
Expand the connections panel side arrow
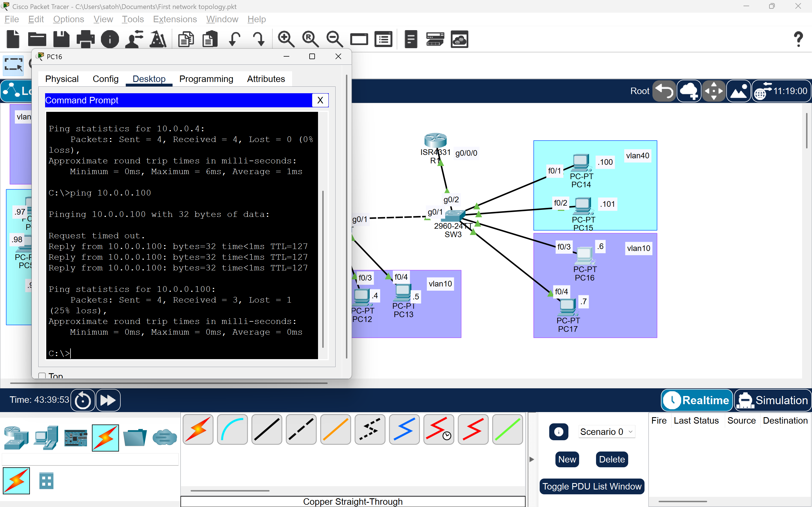531,459
